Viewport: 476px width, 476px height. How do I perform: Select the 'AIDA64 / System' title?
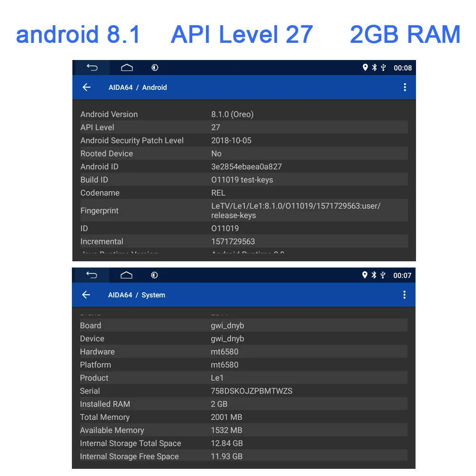pyautogui.click(x=137, y=295)
